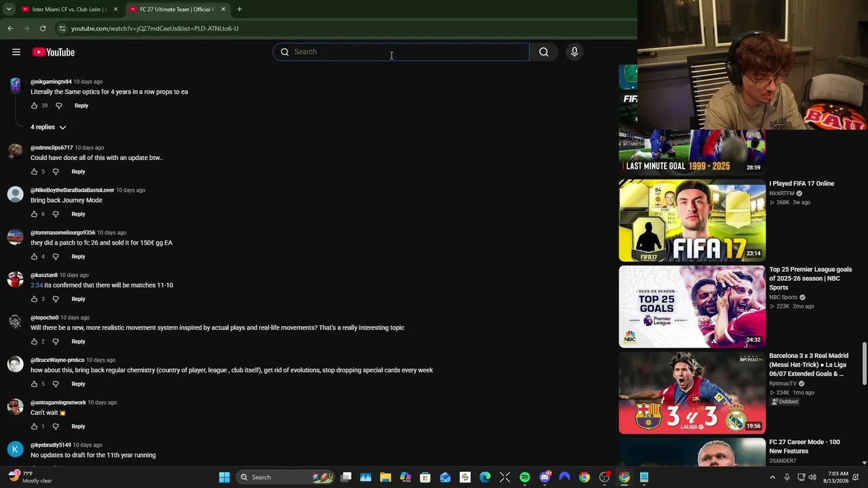868x488 pixels.
Task: Dislike the comment by @BruceWayne-pm6co
Action: pos(56,384)
